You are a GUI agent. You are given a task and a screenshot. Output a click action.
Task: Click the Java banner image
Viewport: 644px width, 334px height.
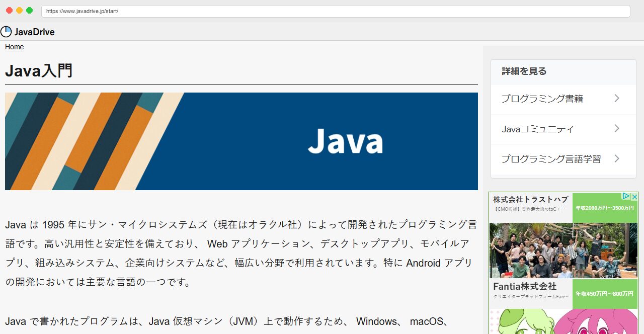click(x=242, y=141)
